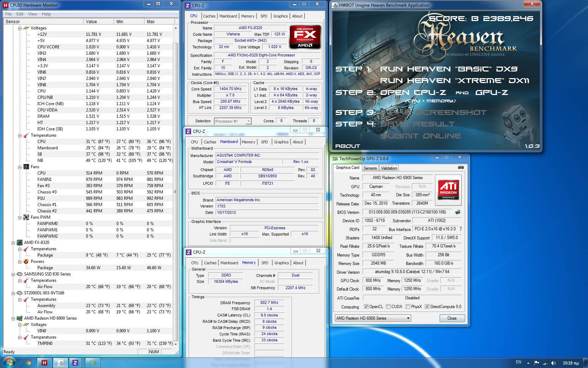Click the Action Center flag tray icon

[x=536, y=363]
